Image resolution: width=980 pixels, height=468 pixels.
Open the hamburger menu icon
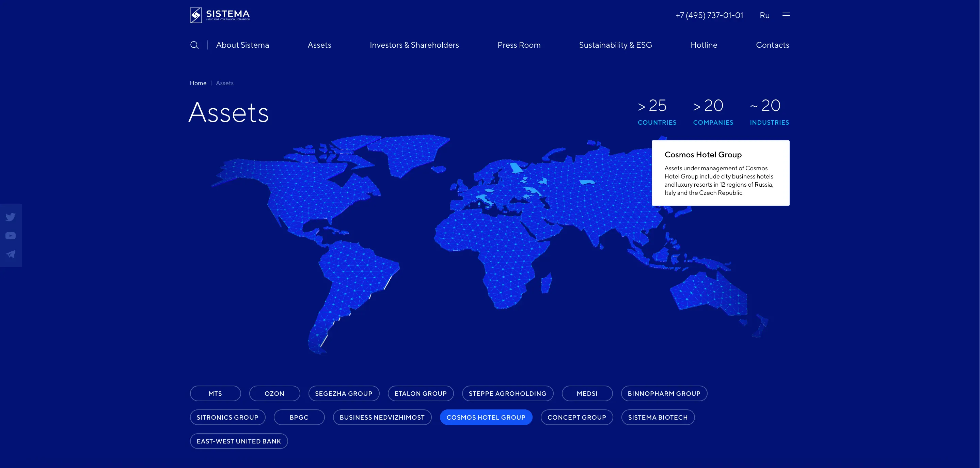point(786,16)
